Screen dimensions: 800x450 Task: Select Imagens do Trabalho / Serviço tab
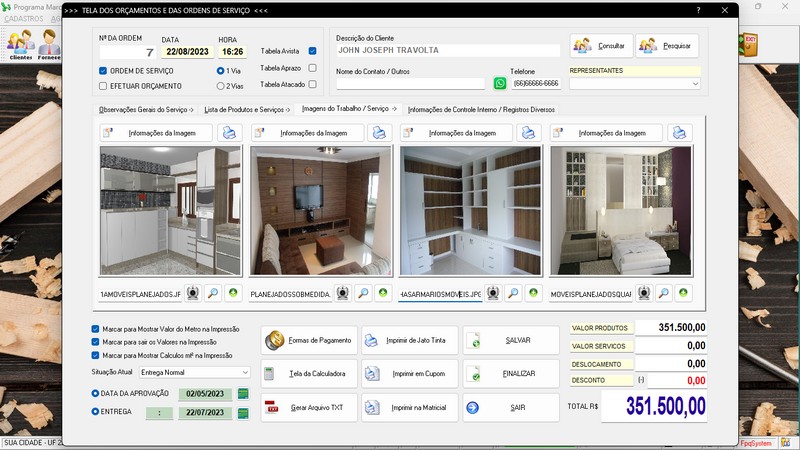[349, 109]
